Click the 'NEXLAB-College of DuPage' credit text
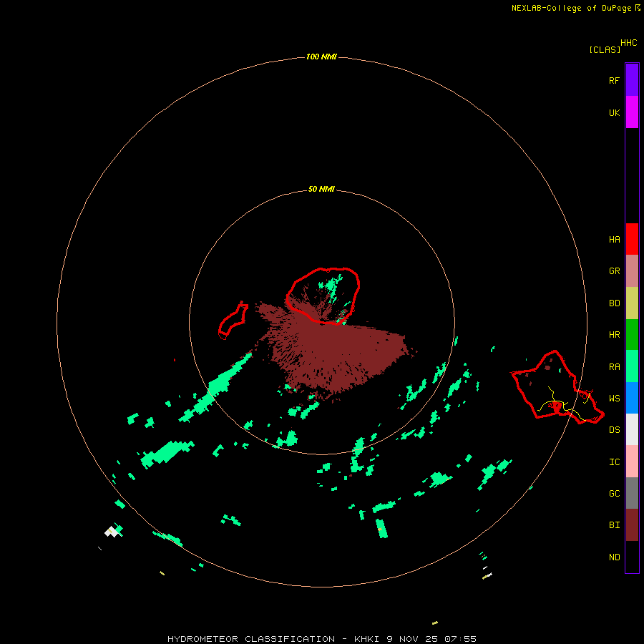644x644 pixels. 571,8
